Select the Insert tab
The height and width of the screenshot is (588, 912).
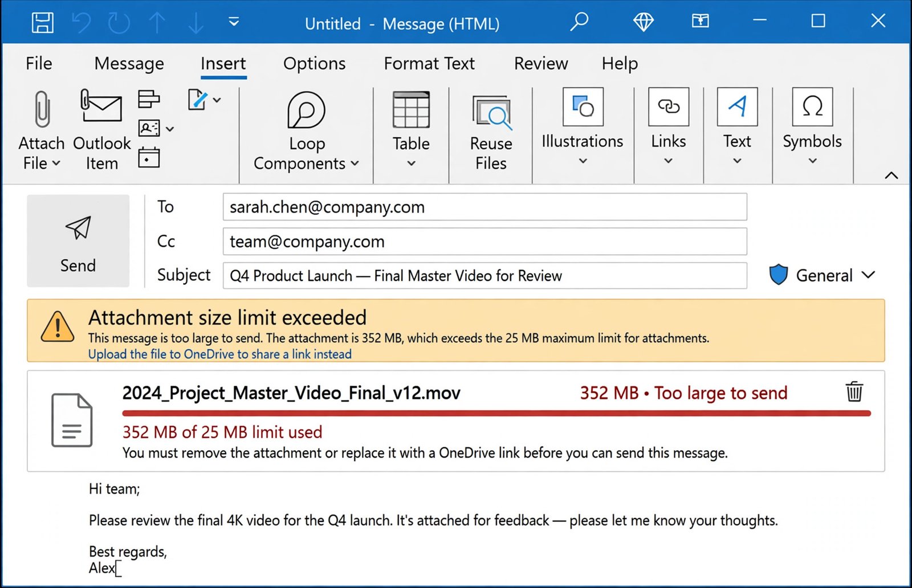pyautogui.click(x=223, y=63)
